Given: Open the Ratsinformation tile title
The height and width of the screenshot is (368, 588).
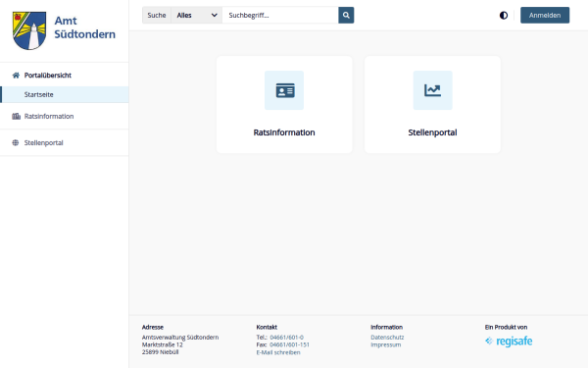Looking at the screenshot, I should pos(284,132).
